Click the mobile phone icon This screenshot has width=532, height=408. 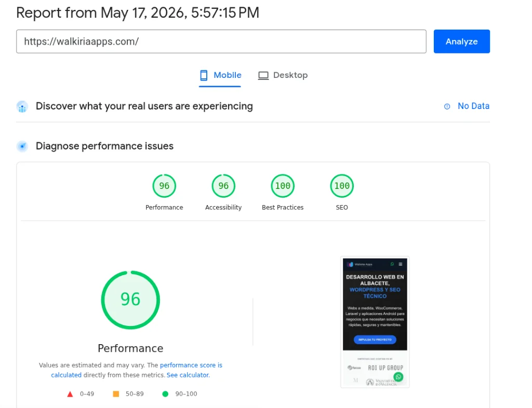(x=204, y=75)
